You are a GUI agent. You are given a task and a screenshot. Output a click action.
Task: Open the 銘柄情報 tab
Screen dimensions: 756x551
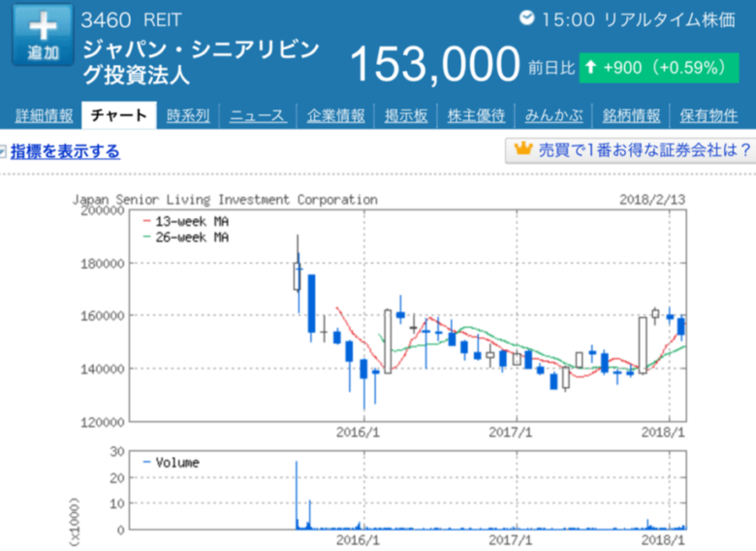click(631, 115)
